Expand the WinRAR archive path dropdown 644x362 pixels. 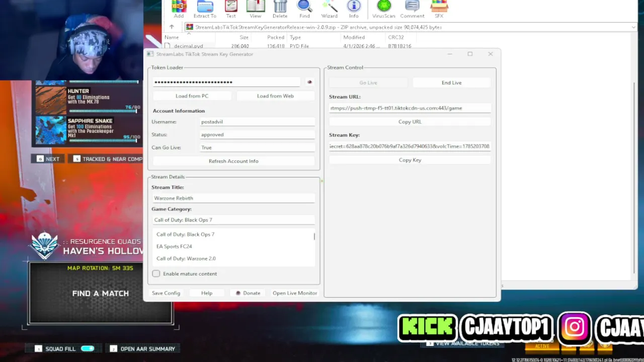[633, 27]
